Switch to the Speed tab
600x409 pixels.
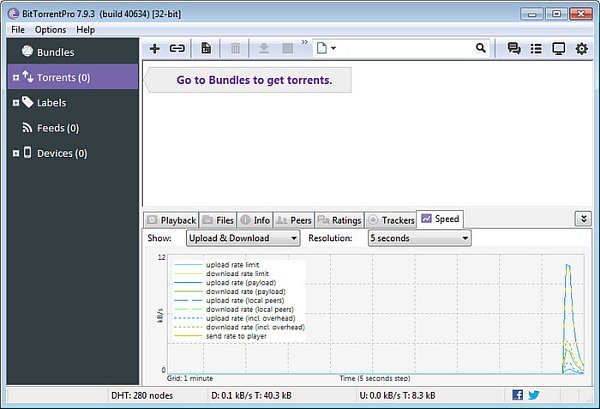pos(440,219)
